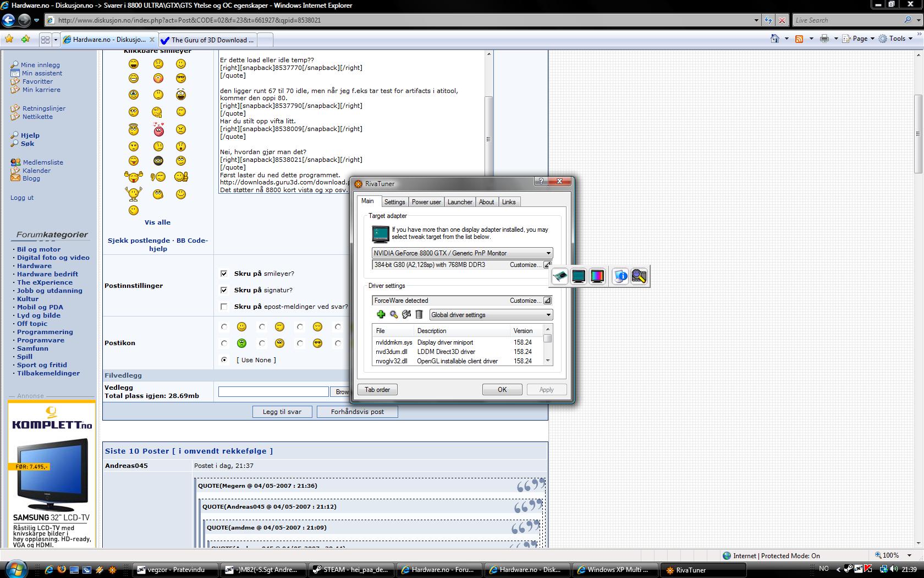This screenshot has height=578, width=924.
Task: Enable 'Skru på epost-meldinger ved svar?' checkbox
Action: coord(224,307)
